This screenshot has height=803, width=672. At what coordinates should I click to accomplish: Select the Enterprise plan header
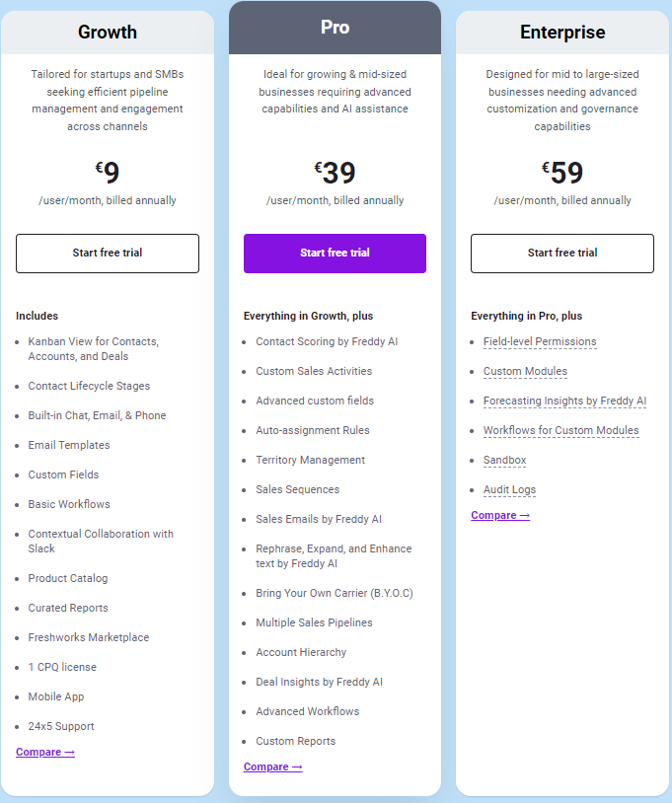[562, 33]
